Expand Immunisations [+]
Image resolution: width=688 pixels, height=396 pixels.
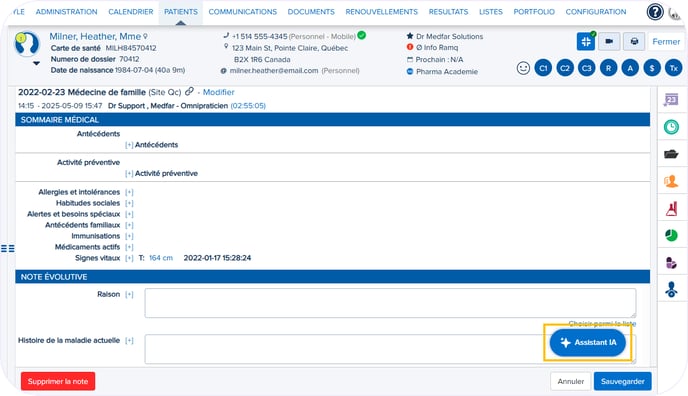pos(129,236)
